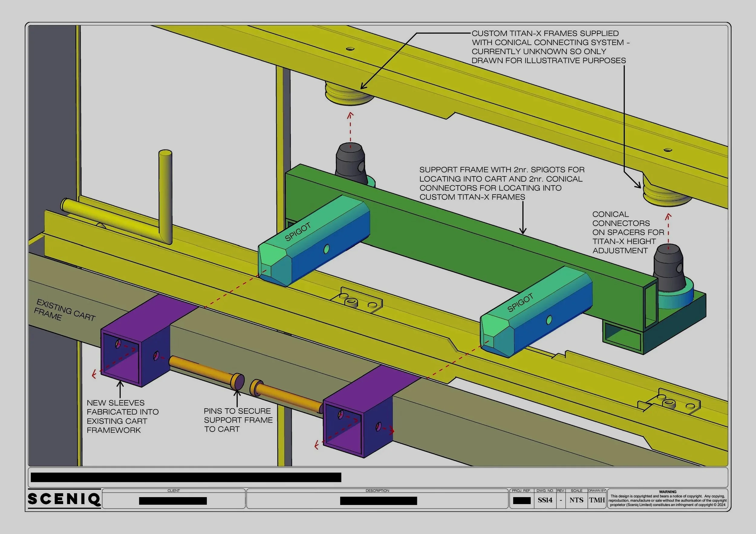Click the WARNING copyright notice heading
756x534 pixels.
click(x=667, y=492)
